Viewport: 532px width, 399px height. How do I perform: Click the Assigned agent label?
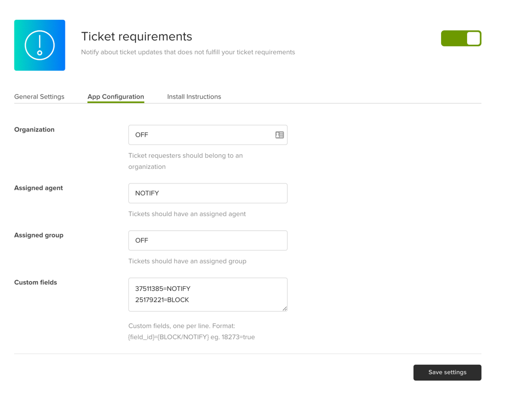coord(38,188)
